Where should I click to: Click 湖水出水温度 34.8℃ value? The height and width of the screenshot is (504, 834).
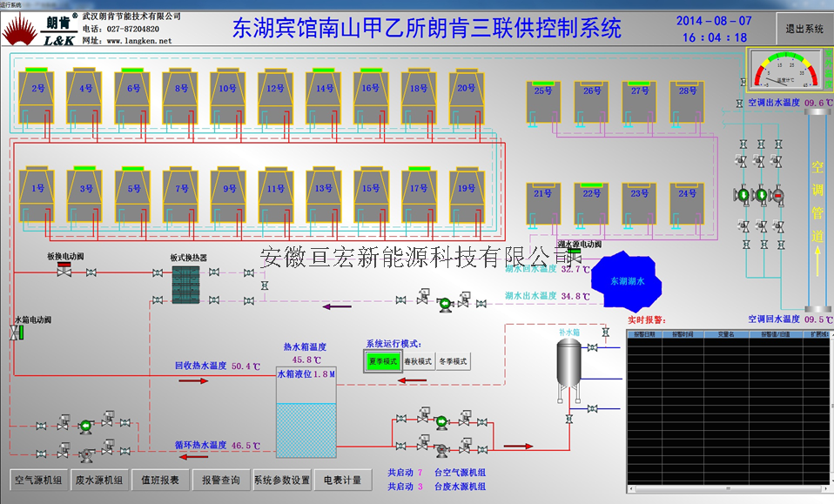(x=575, y=296)
